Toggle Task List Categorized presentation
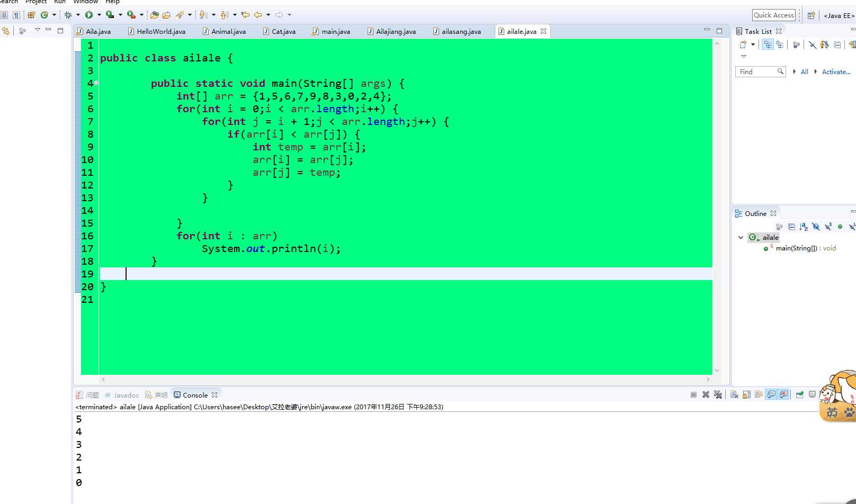The height and width of the screenshot is (504, 856). 768,45
